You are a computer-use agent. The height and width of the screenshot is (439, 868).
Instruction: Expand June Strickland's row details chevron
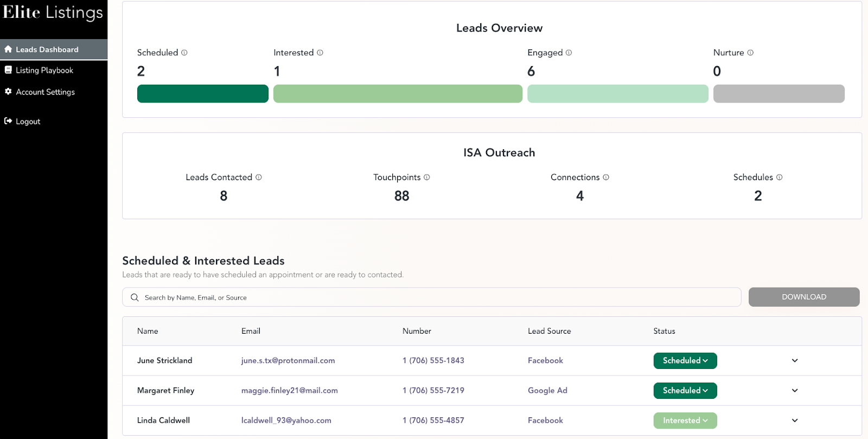tap(795, 361)
